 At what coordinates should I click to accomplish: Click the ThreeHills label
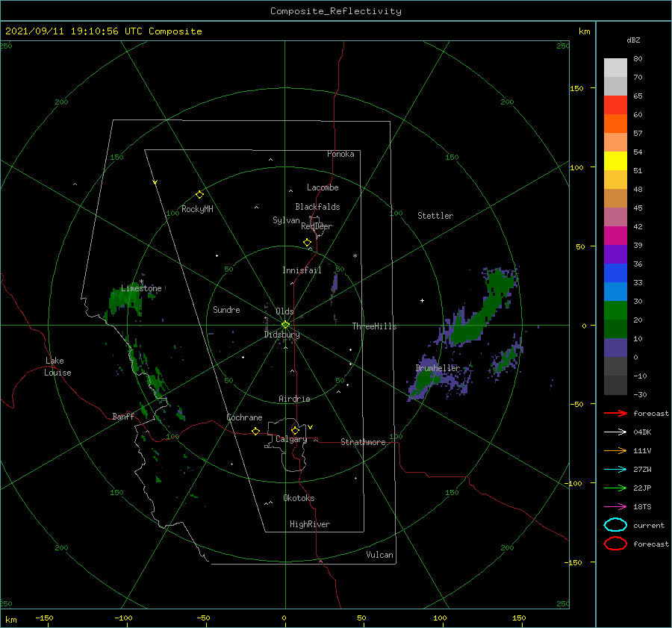374,326
